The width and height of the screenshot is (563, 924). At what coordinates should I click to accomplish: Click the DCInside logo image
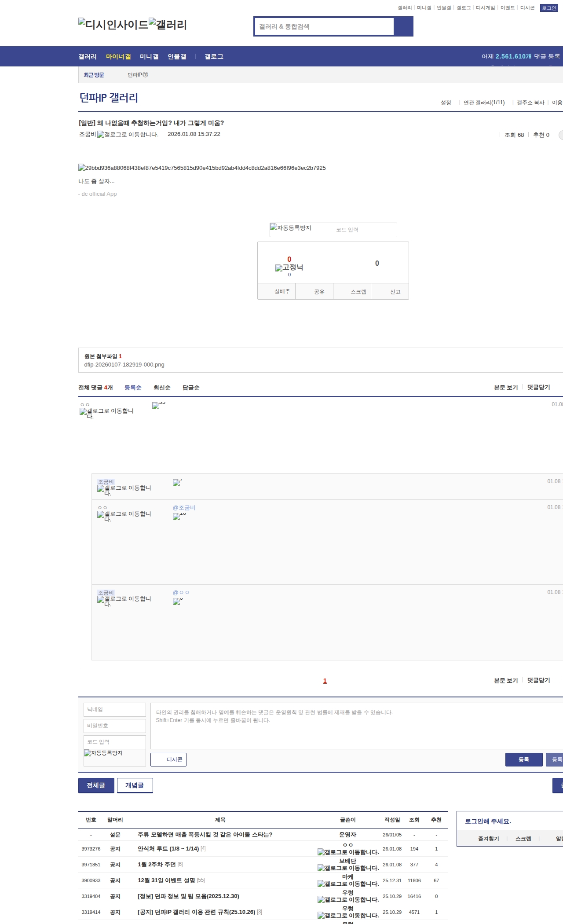[x=113, y=25]
